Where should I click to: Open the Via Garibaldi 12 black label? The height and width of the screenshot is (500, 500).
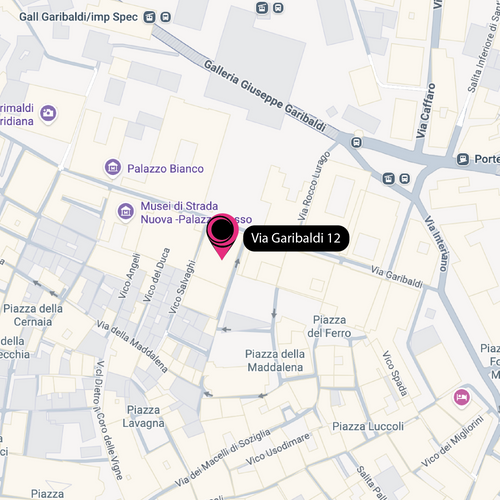click(x=296, y=238)
